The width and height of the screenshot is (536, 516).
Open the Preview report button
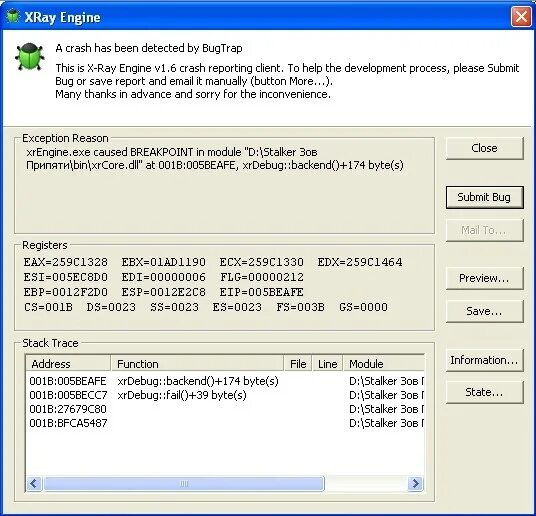coord(484,278)
